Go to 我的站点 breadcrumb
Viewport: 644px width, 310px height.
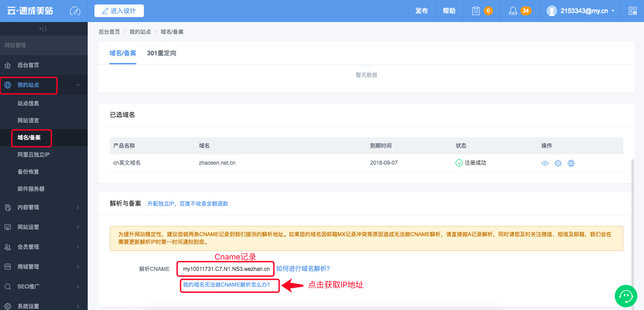point(140,32)
